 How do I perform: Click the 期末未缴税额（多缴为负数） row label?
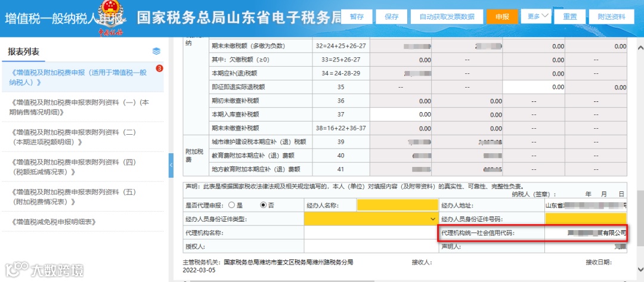pyautogui.click(x=247, y=46)
